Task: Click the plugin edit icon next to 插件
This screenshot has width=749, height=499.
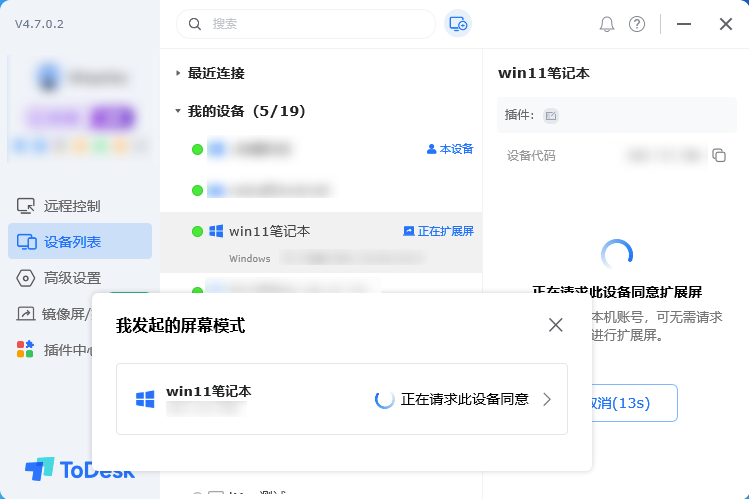Action: (551, 116)
